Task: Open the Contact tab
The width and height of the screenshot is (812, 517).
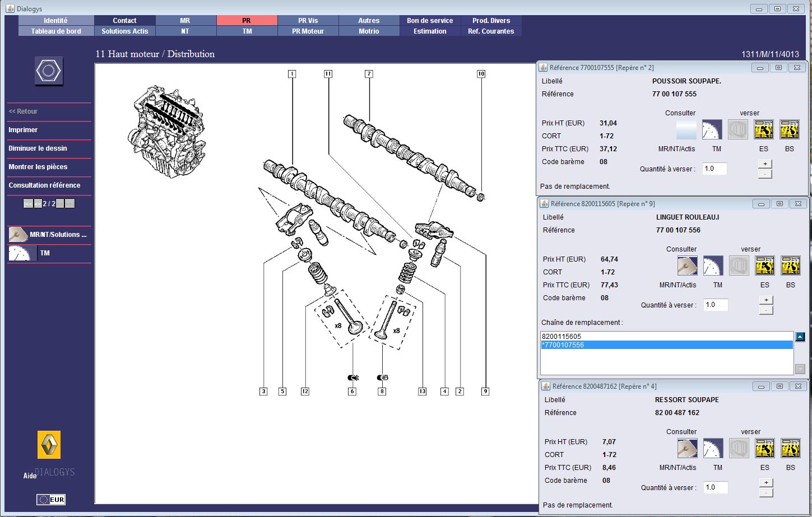Action: click(x=124, y=20)
